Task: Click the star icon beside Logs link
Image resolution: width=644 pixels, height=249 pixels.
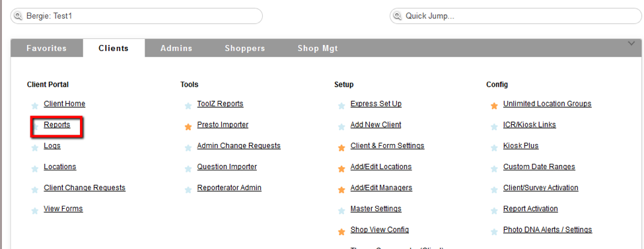Action: pos(35,148)
